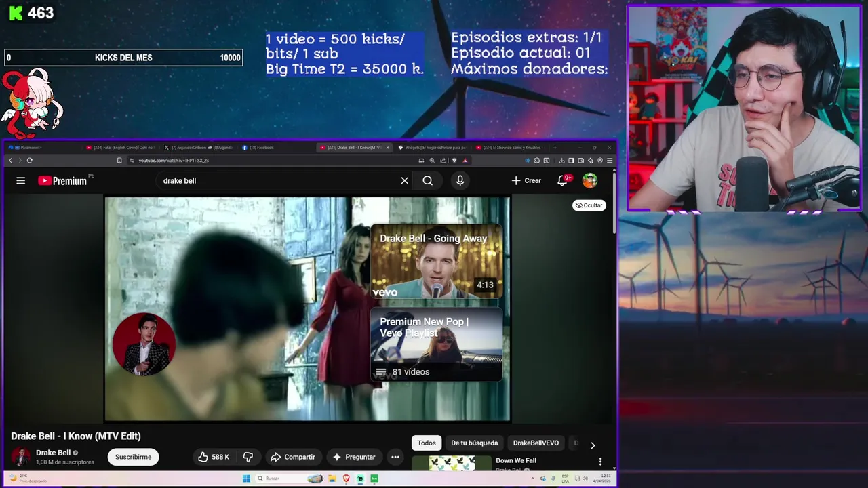Open Drake Bell channel avatar below video
Viewport: 868px width, 488px height.
21,457
